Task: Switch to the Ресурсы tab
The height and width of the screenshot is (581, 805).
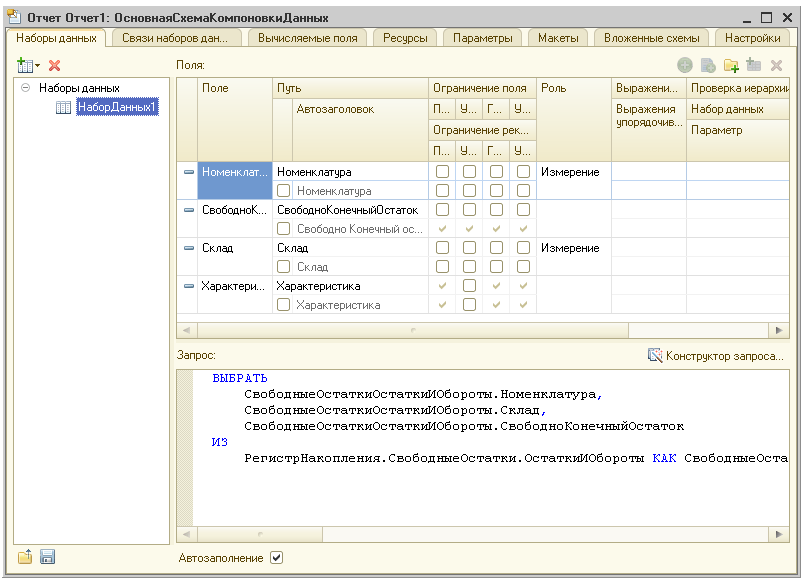Action: (404, 38)
